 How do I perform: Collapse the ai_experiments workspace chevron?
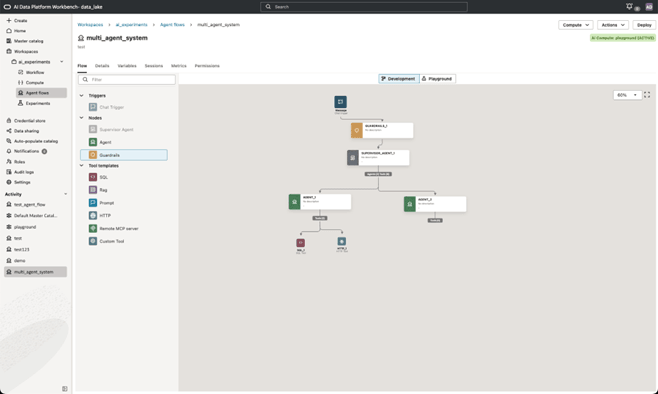tap(62, 62)
